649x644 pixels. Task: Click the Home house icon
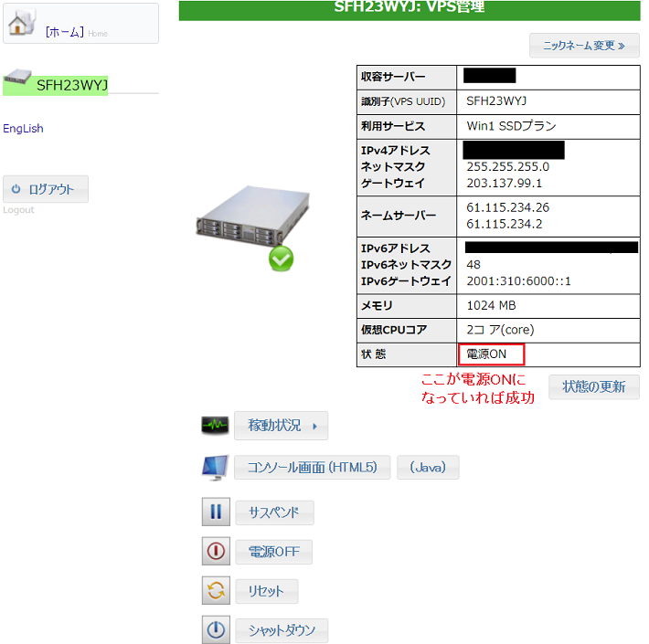click(22, 22)
